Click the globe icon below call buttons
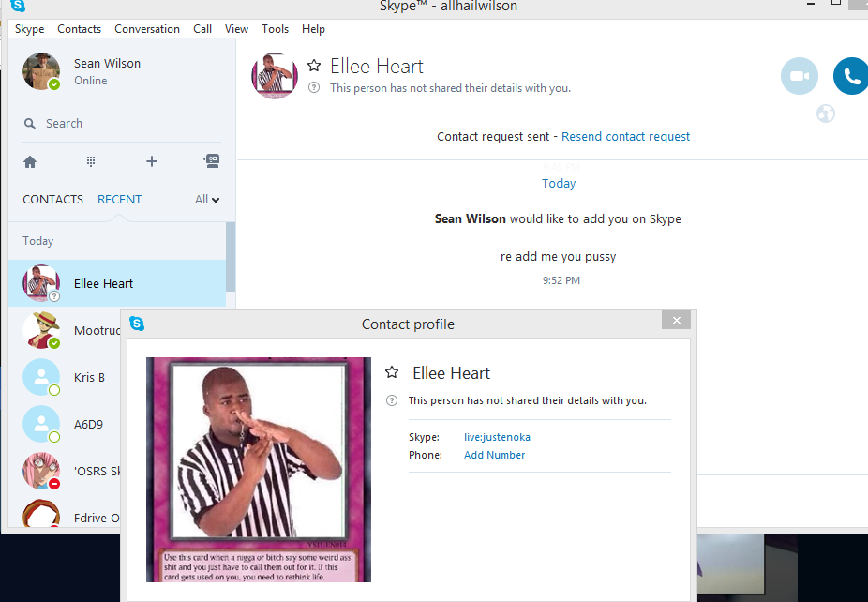The width and height of the screenshot is (868, 602). (826, 113)
